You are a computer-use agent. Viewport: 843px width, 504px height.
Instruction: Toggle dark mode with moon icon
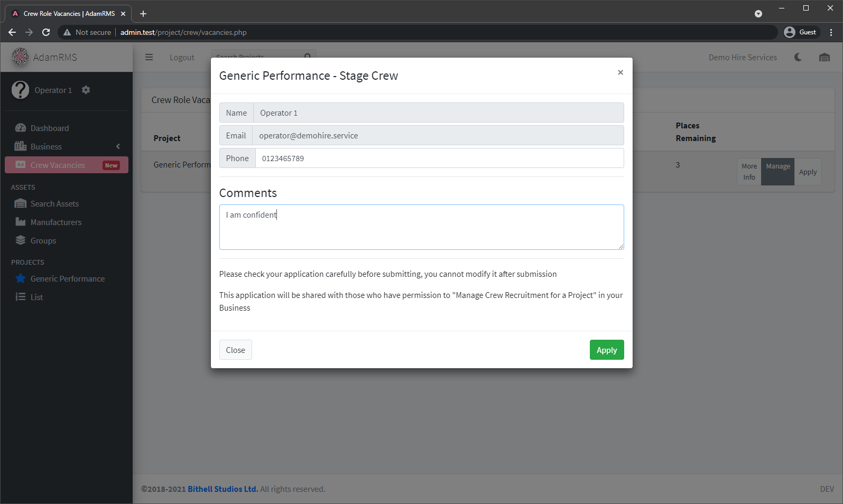(x=798, y=57)
